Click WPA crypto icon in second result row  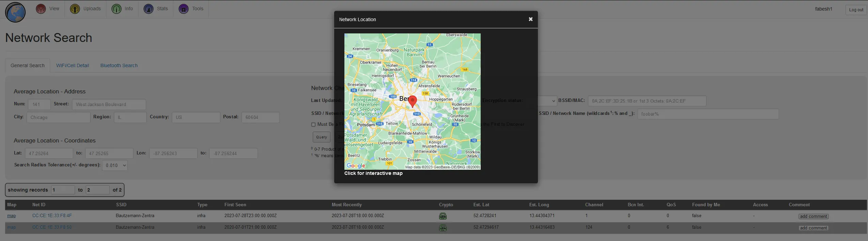(x=443, y=228)
